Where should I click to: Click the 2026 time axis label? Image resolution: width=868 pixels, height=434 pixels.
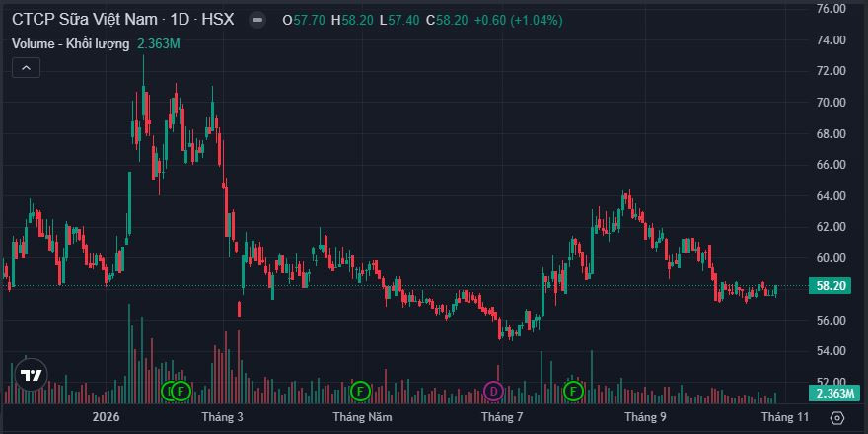[107, 417]
